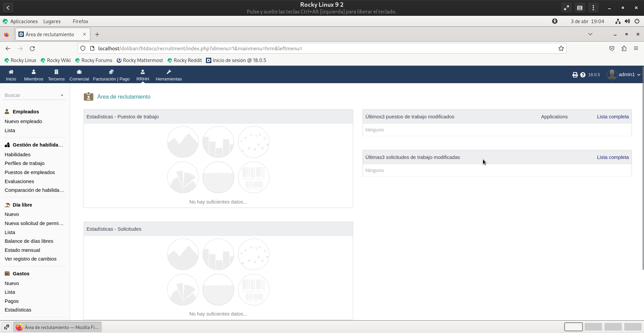Click the Inicio home icon
This screenshot has width=644, height=333.
(11, 72)
